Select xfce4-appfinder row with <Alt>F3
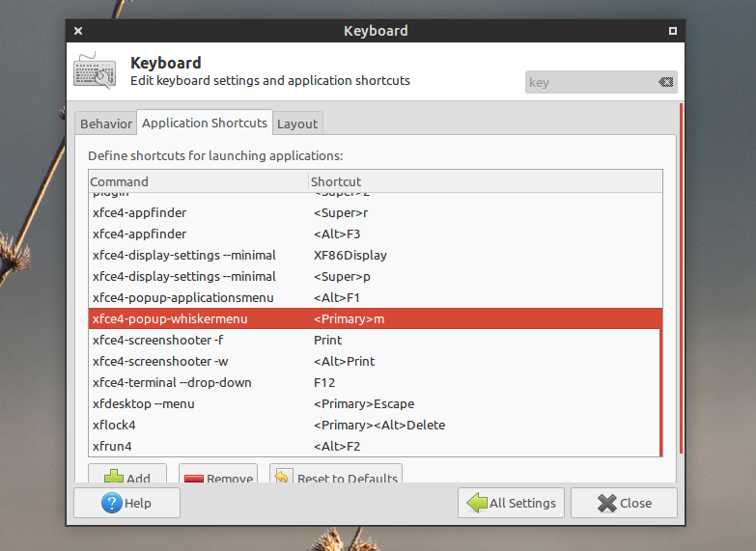756x551 pixels. click(375, 234)
